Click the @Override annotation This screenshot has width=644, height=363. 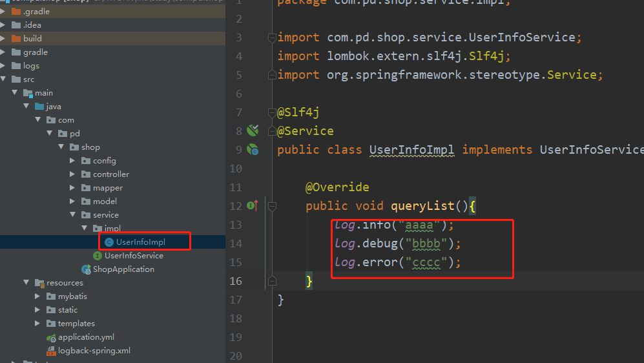337,187
